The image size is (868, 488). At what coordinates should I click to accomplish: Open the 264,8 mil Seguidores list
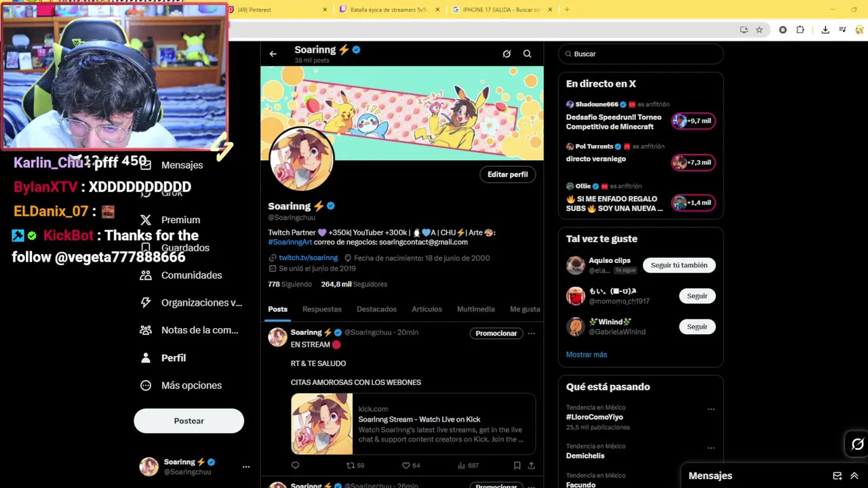point(354,285)
